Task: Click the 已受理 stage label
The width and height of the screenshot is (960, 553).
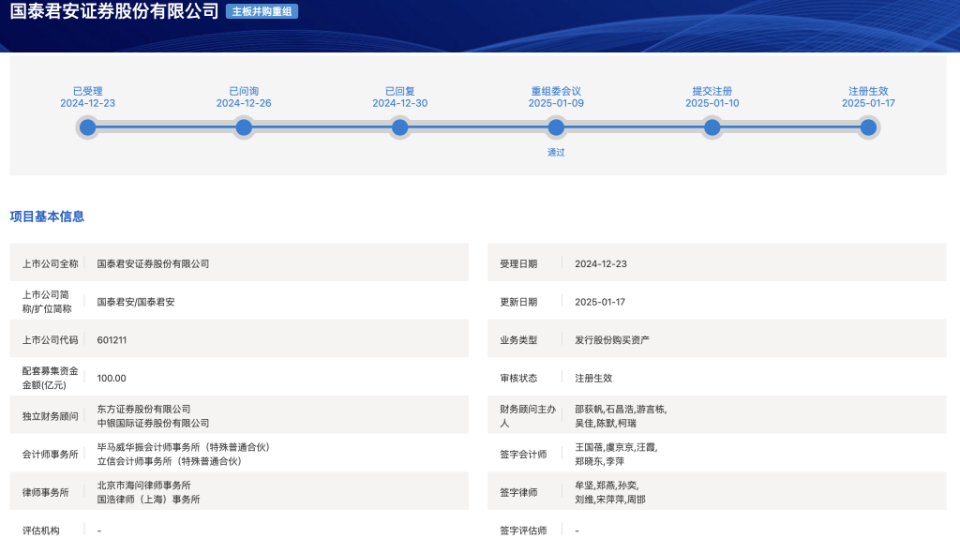Action: tap(88, 91)
